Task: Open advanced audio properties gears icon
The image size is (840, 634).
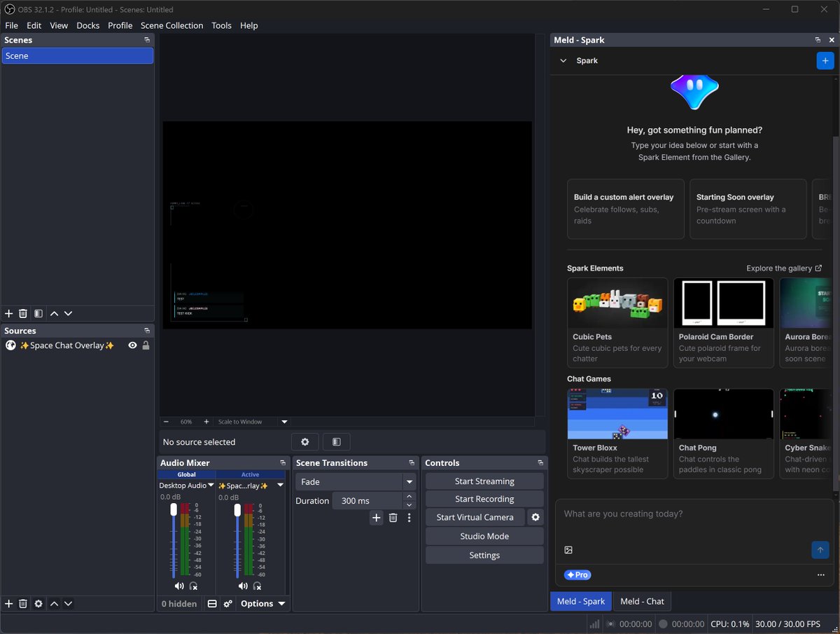Action: click(227, 604)
